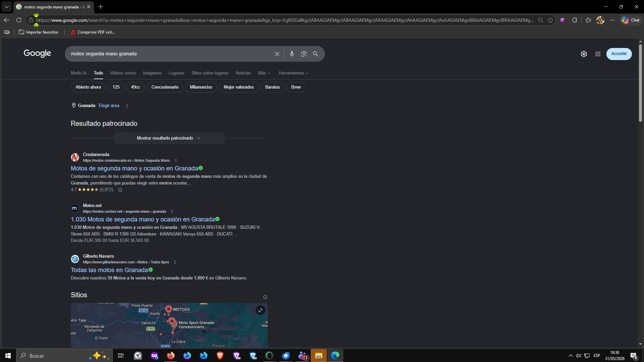Open Crestanevada result three-dot menu
The width and height of the screenshot is (644, 362).
pos(176,161)
